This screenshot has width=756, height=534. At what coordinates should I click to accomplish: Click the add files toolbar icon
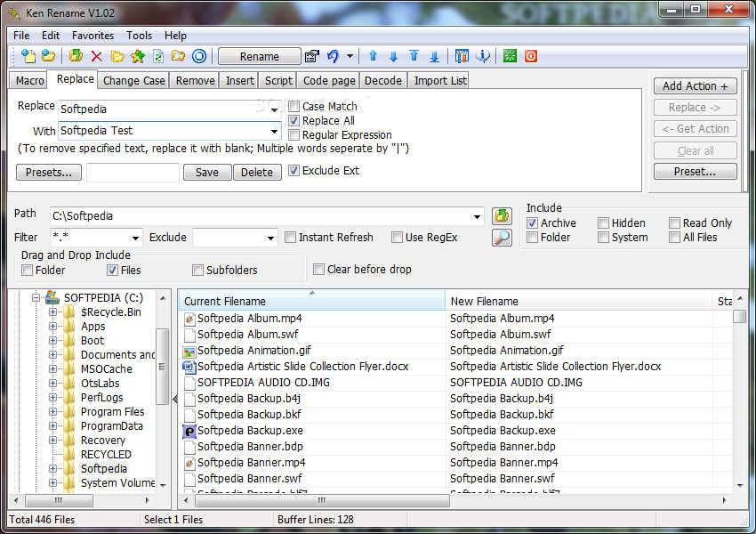click(x=28, y=56)
